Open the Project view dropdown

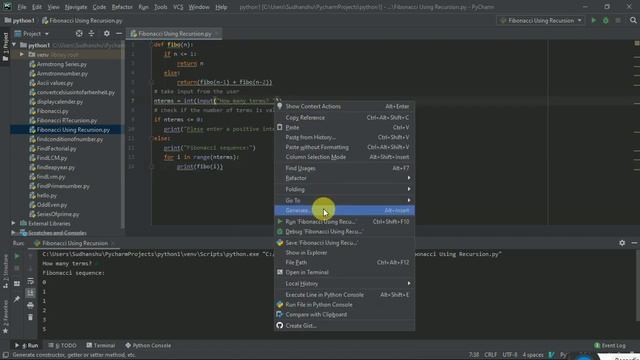[32, 33]
